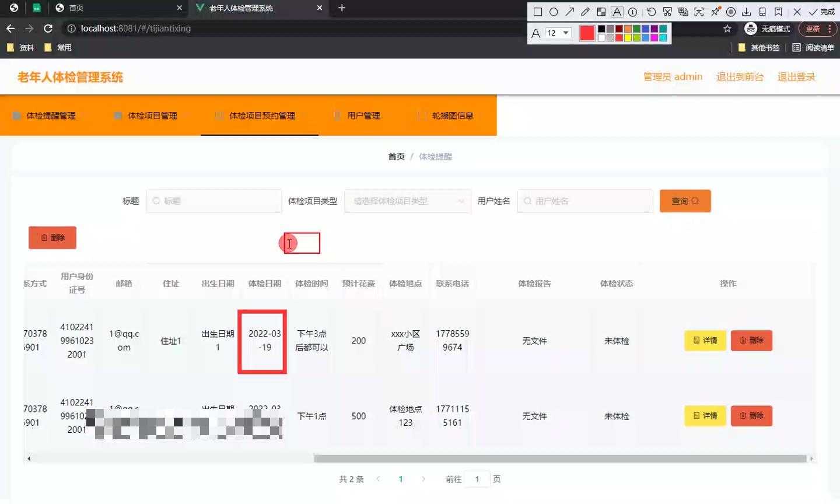Click the text recognition scan icon

pos(699,12)
